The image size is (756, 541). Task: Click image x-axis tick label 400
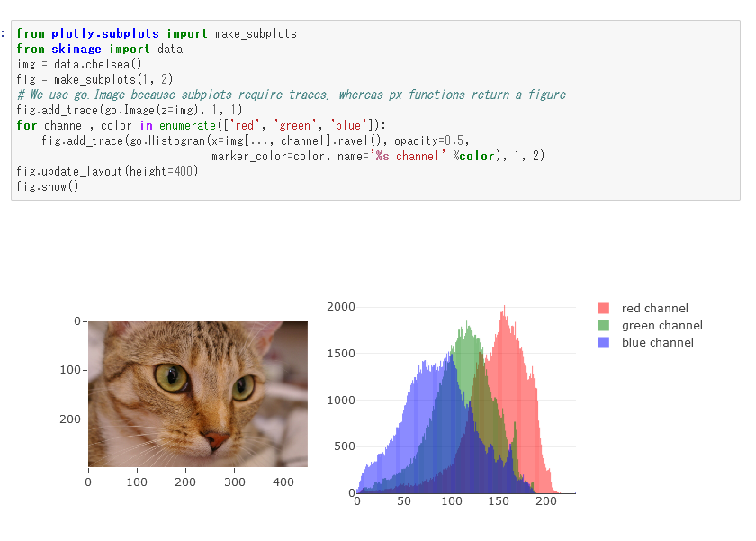[283, 482]
